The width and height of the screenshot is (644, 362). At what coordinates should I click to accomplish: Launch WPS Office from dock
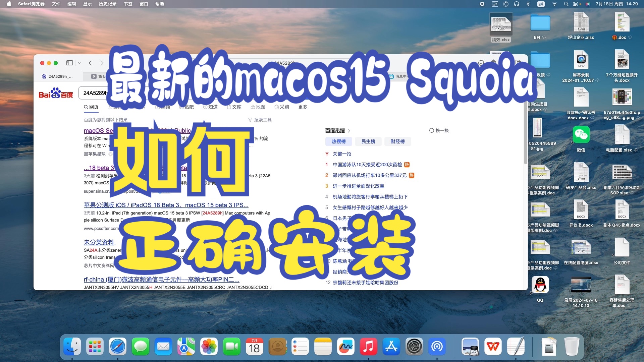493,346
